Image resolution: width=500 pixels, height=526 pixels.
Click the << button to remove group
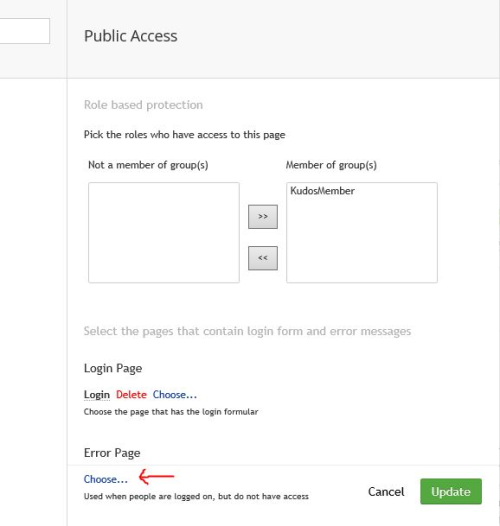point(263,258)
